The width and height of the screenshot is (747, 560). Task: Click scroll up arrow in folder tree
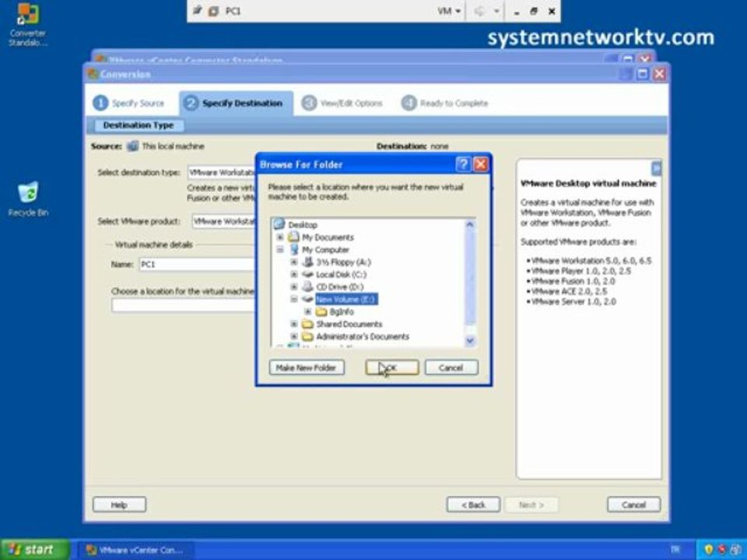[470, 224]
